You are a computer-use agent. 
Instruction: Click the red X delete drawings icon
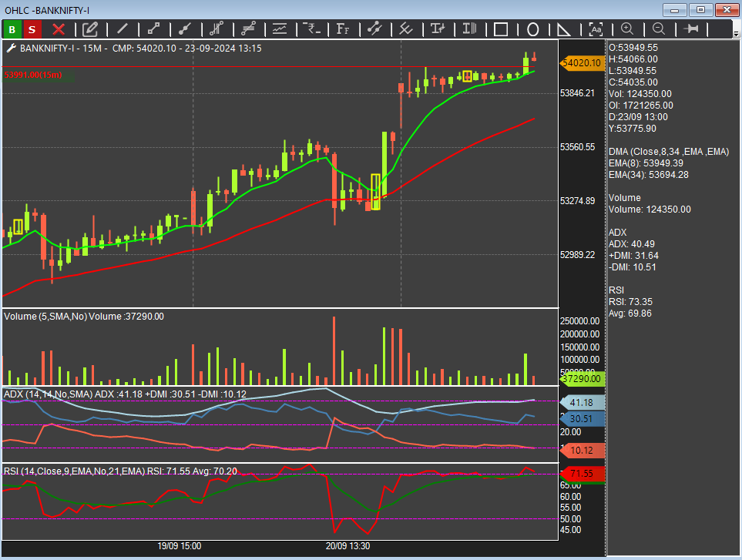59,29
